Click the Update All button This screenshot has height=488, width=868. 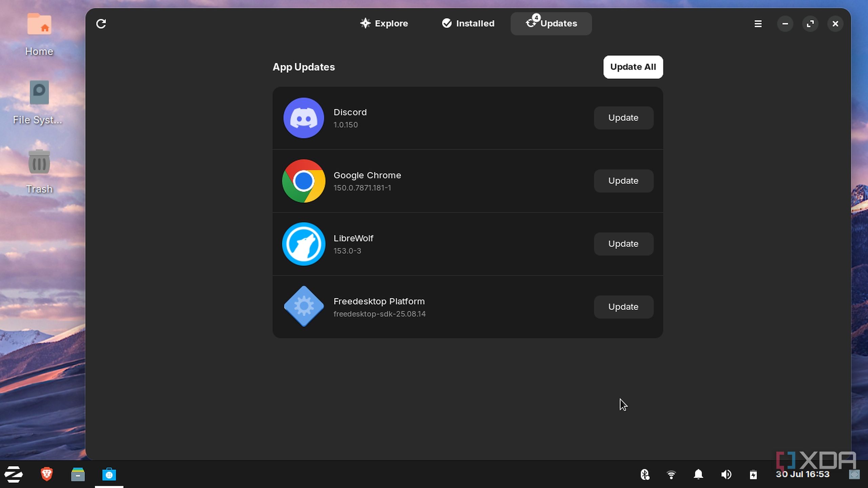[x=633, y=67]
